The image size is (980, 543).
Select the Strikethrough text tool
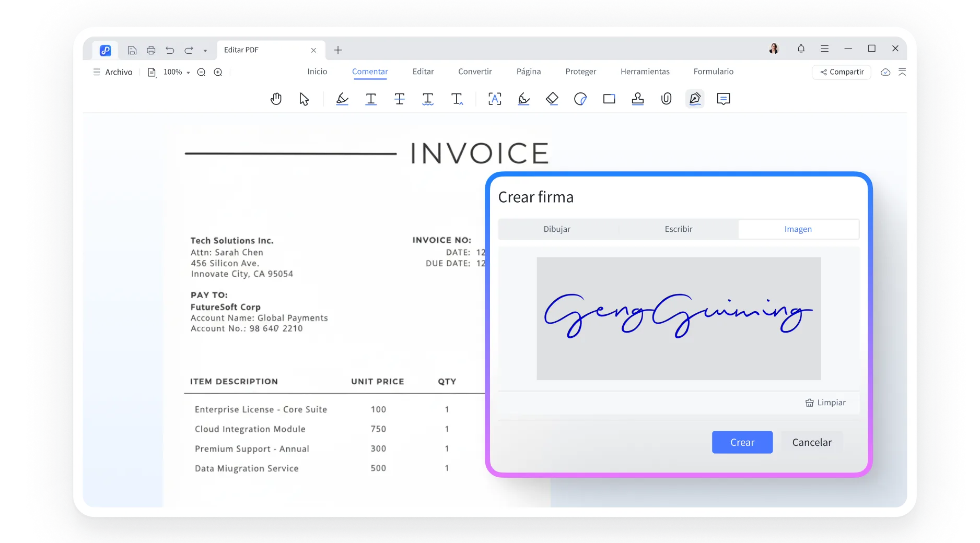399,99
